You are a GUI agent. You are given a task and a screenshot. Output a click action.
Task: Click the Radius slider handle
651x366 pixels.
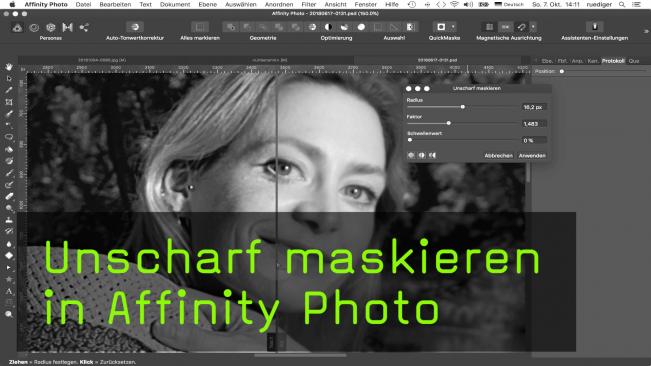tap(463, 107)
